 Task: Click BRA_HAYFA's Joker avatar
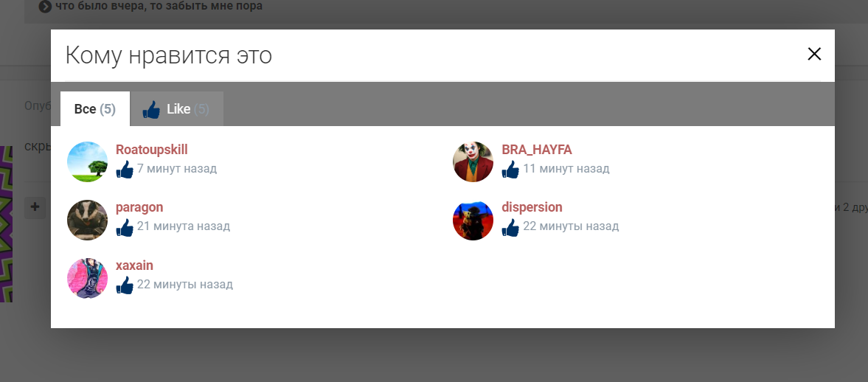473,162
